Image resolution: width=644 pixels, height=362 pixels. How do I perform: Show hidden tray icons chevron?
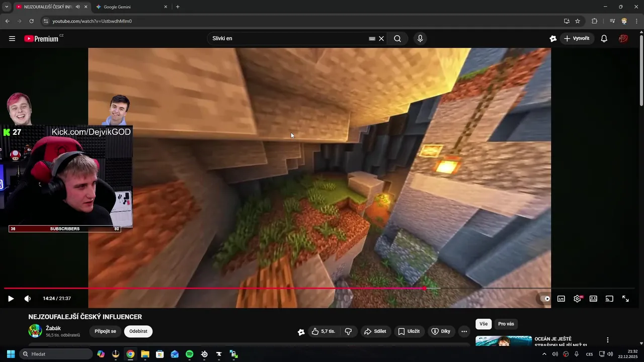544,354
